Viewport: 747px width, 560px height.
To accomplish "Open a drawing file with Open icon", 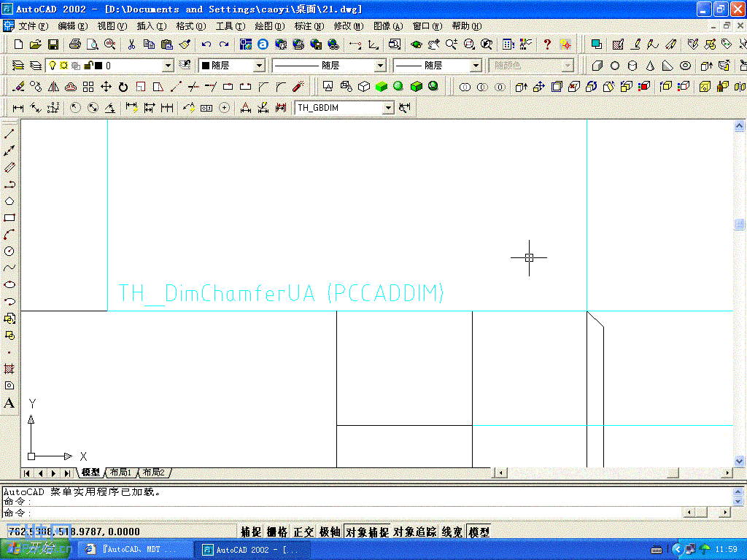I will (x=35, y=44).
